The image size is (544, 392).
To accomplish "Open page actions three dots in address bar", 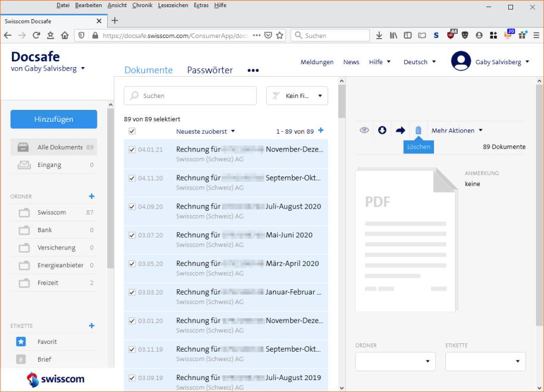I will (x=256, y=36).
